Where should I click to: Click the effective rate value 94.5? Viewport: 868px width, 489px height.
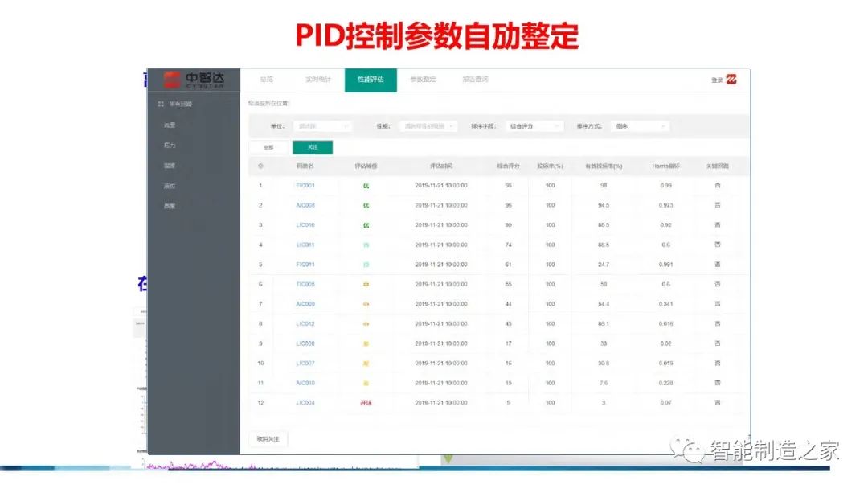(604, 205)
